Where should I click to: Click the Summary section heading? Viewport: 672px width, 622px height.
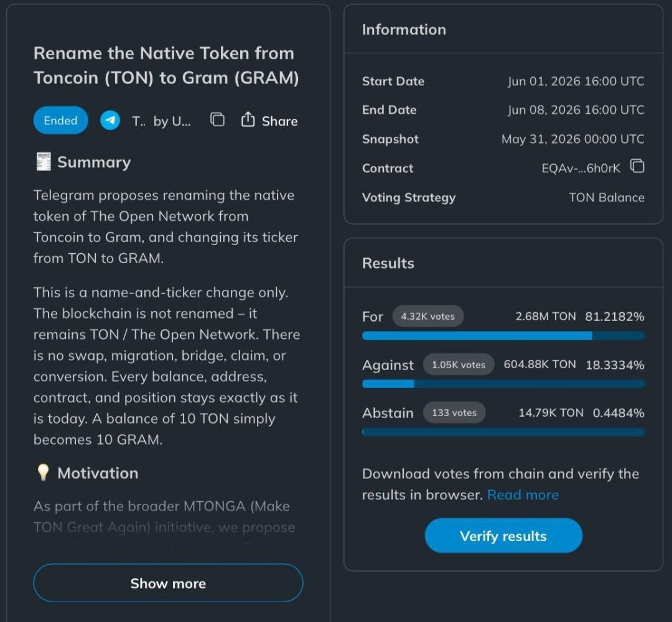click(94, 162)
